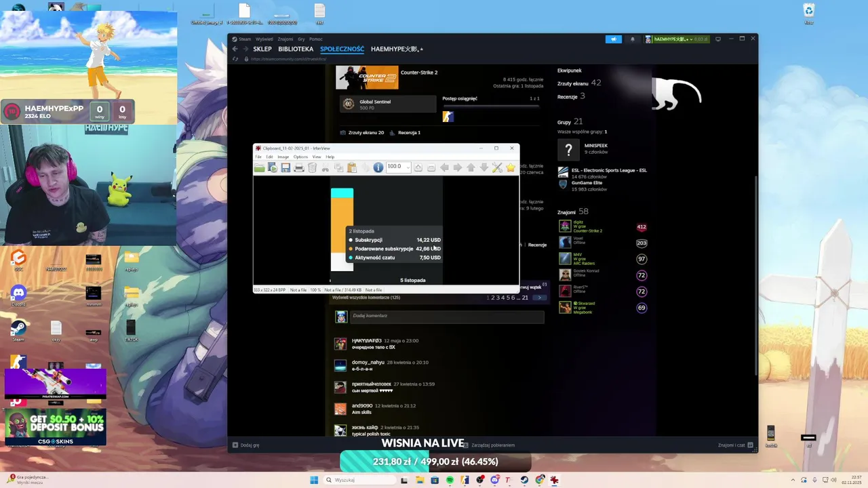Click the yellow star icon in IrfanView toolbar

pos(510,167)
